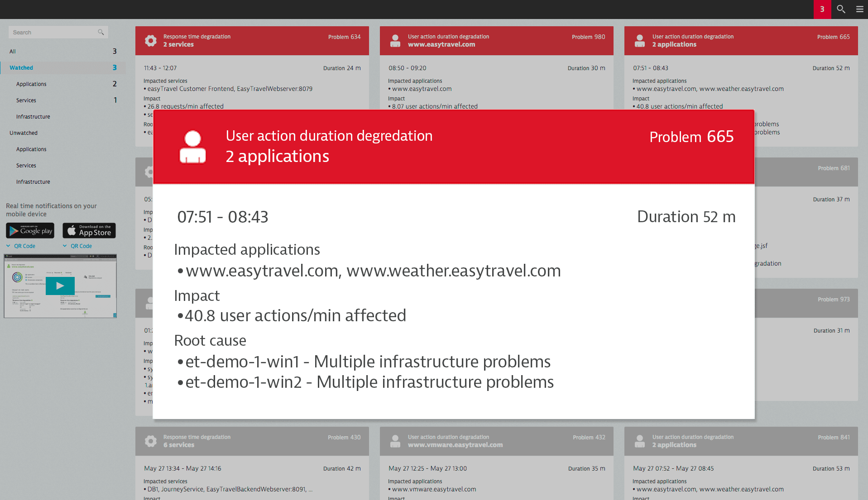Click user icon on small Problem 665 card
The height and width of the screenshot is (500, 868).
(640, 41)
